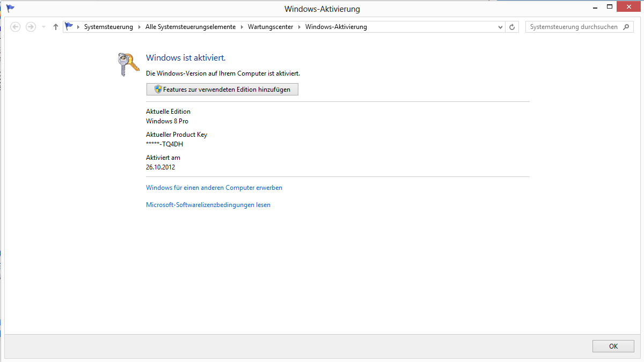The height and width of the screenshot is (362, 644).
Task: Maximize the Windows-Aktivierung window
Action: click(x=609, y=7)
